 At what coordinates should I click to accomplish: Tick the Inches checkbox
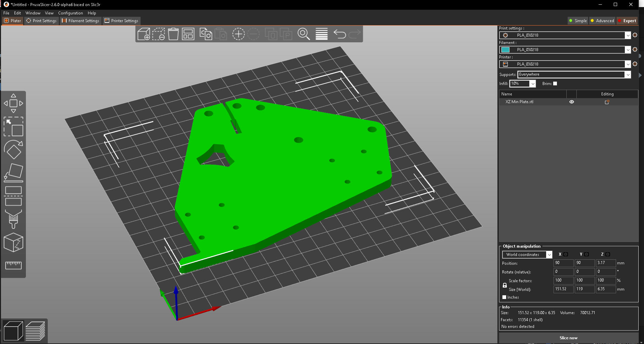pyautogui.click(x=504, y=297)
